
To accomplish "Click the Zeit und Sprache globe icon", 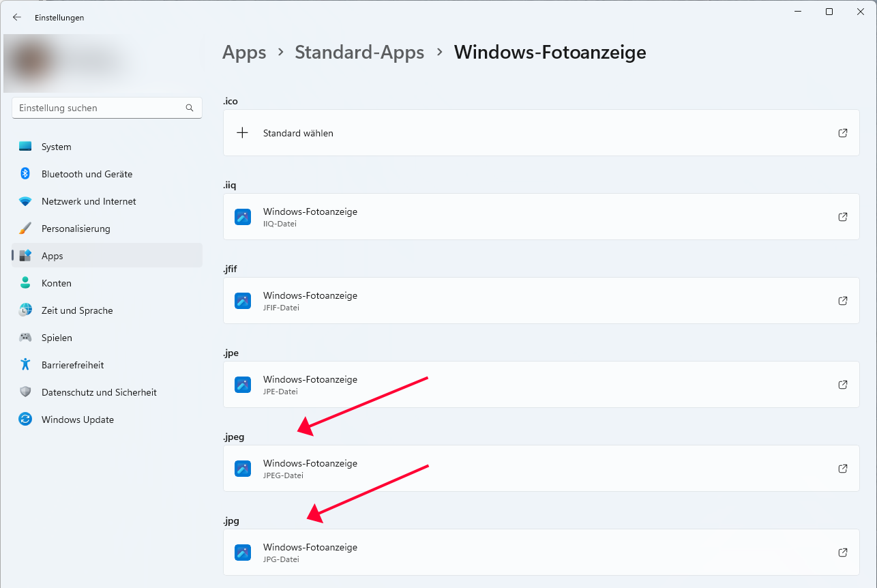I will [x=25, y=310].
